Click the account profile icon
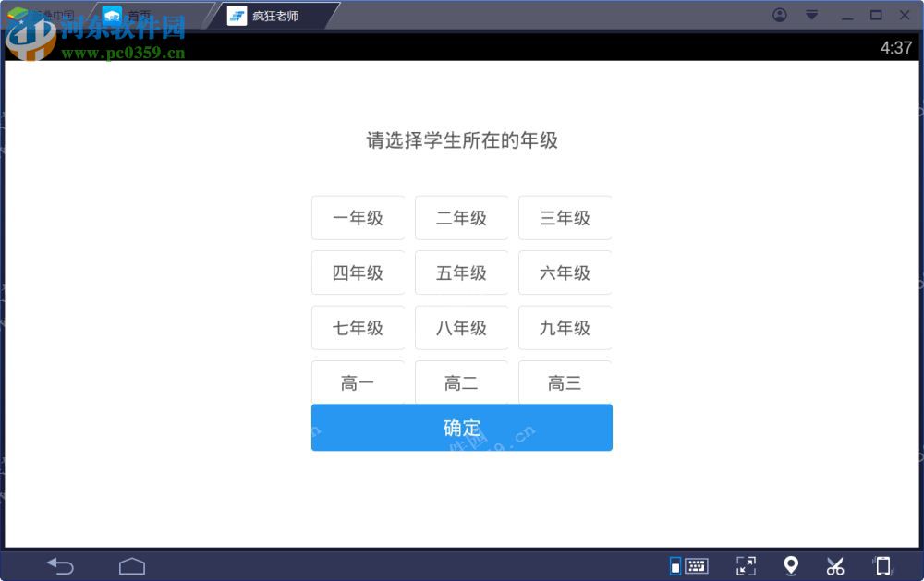This screenshot has width=924, height=581. pos(779,15)
